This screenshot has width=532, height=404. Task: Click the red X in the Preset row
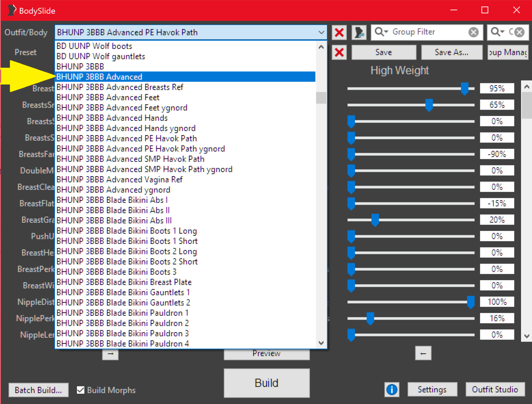[339, 52]
